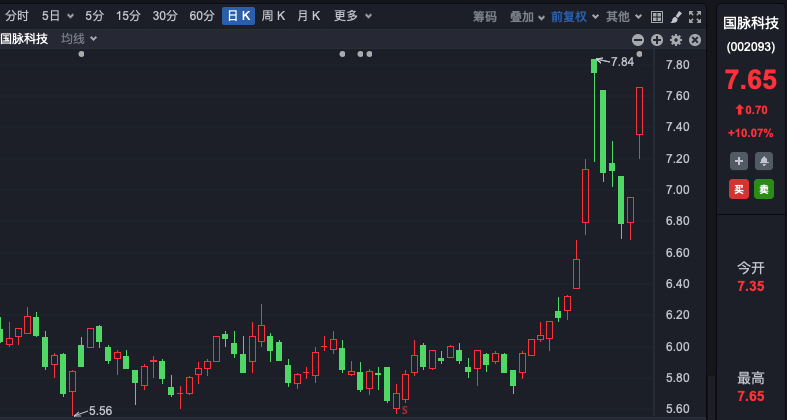Click the red 买 buy button
This screenshot has width=787, height=420.
(x=739, y=189)
